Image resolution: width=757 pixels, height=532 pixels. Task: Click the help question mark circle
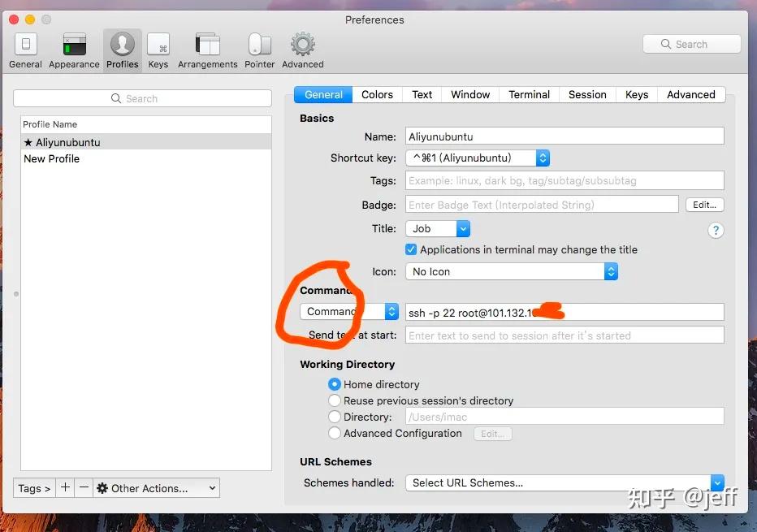coord(716,231)
